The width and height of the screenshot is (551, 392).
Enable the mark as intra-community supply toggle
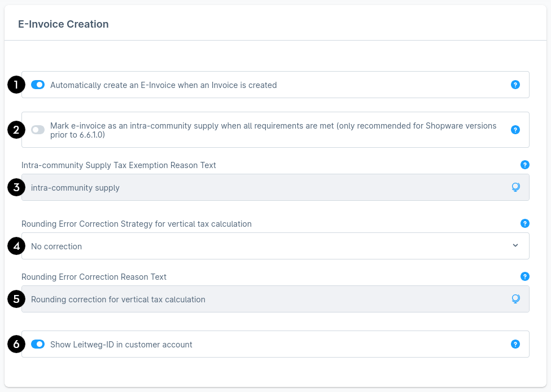click(x=38, y=130)
